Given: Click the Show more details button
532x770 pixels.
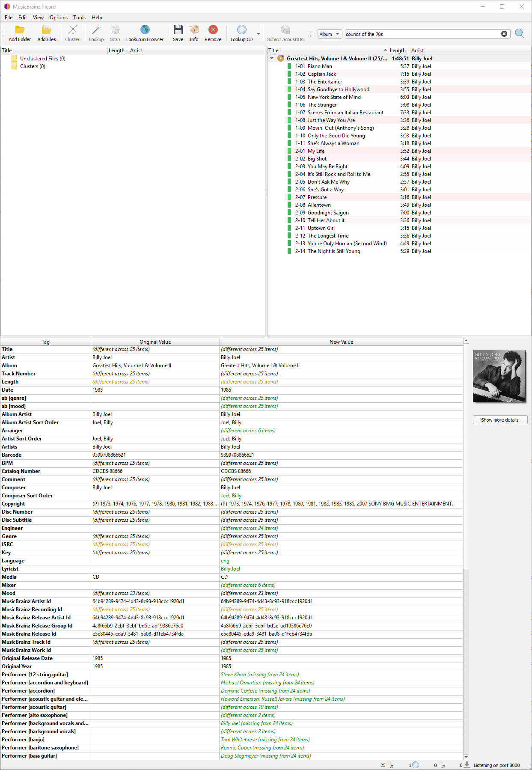Looking at the screenshot, I should coord(500,420).
